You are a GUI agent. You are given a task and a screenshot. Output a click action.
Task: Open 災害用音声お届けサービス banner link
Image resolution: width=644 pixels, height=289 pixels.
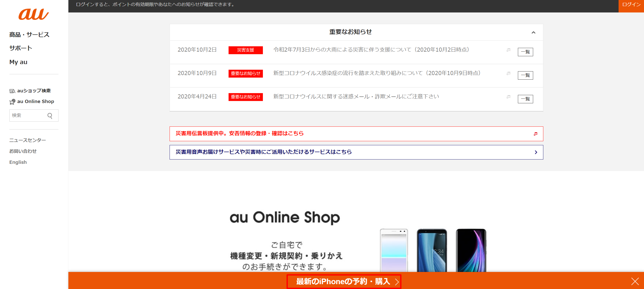[356, 152]
